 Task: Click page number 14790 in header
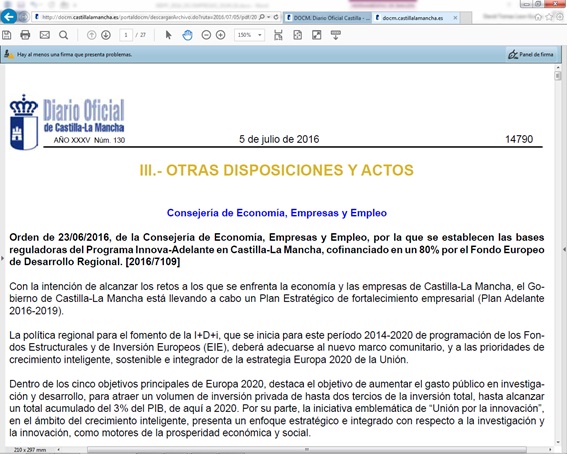(x=519, y=139)
